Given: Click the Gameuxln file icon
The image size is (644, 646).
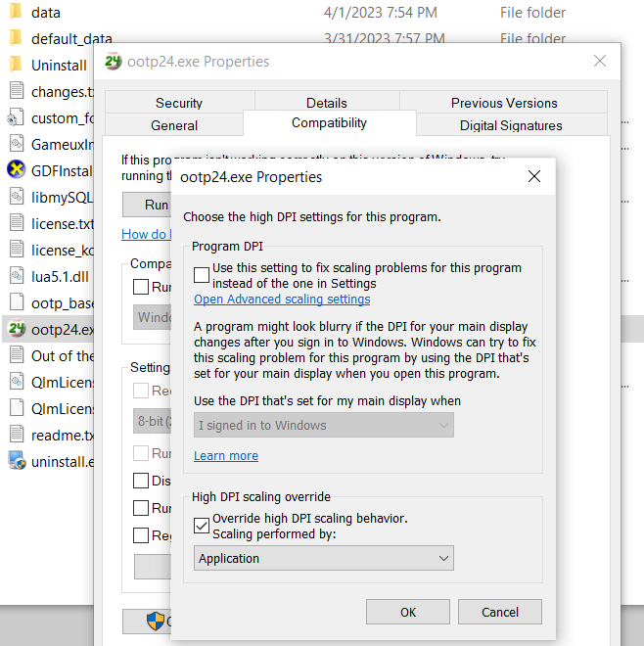Looking at the screenshot, I should click(x=17, y=143).
